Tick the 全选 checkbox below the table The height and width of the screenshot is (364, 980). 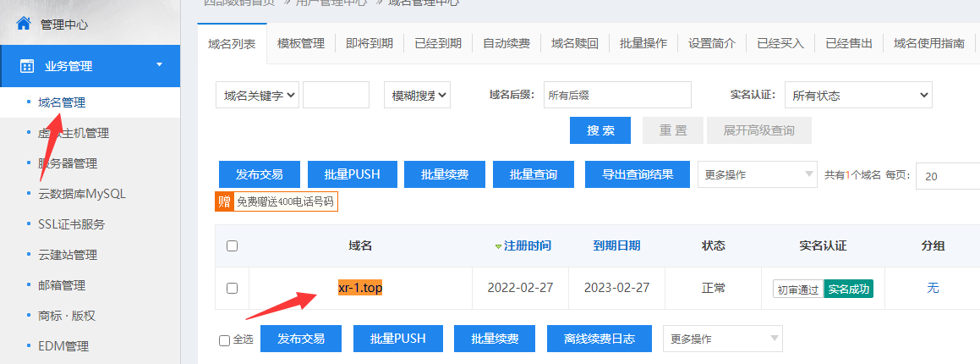point(224,340)
